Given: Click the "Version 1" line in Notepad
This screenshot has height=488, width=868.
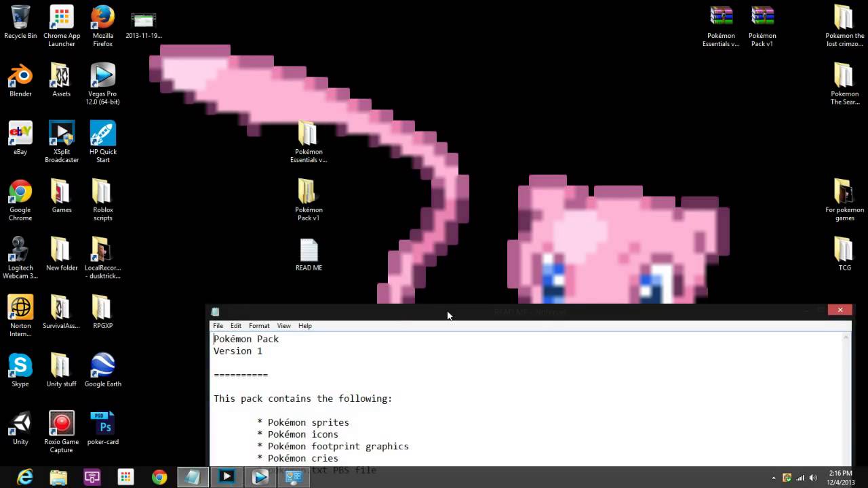Looking at the screenshot, I should (238, 351).
